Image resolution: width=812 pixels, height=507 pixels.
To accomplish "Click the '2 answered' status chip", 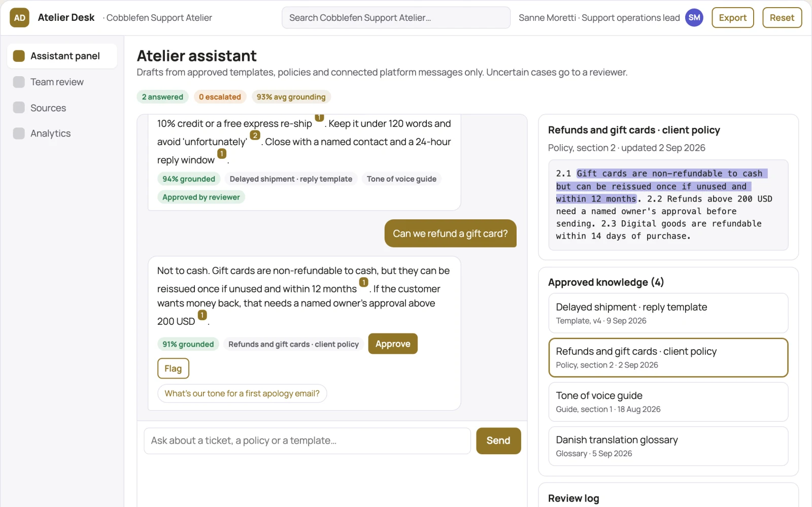I will pyautogui.click(x=162, y=97).
